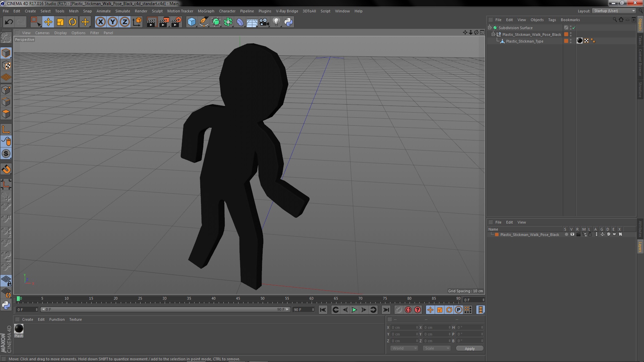Add a Floor environment object
644x362 pixels.
pyautogui.click(x=252, y=22)
